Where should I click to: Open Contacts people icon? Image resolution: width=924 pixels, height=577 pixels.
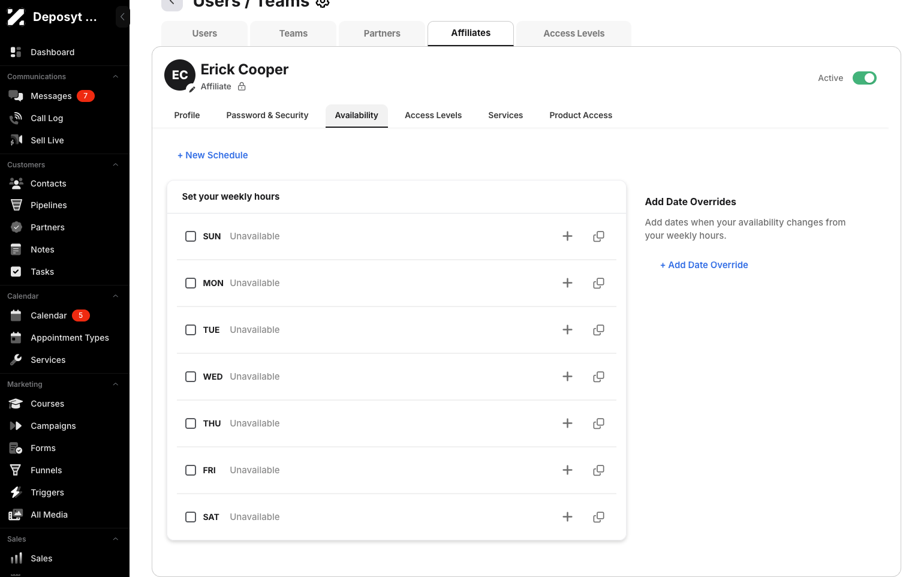coord(16,184)
